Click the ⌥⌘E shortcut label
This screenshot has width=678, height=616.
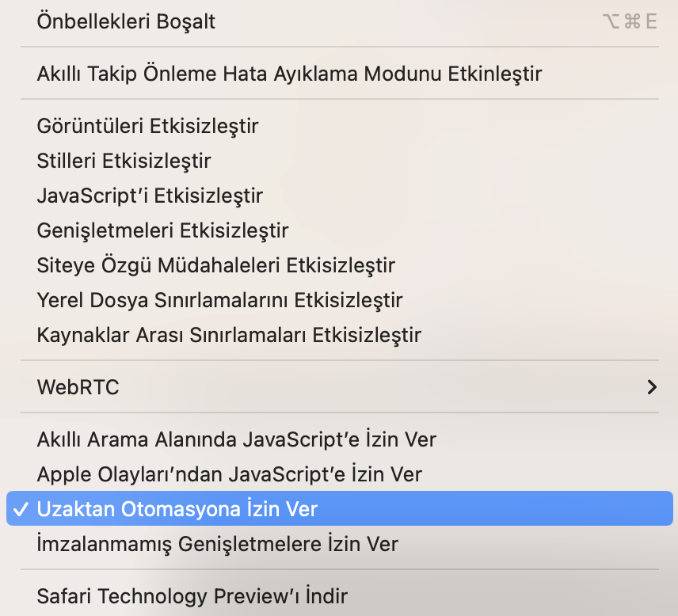(630, 22)
